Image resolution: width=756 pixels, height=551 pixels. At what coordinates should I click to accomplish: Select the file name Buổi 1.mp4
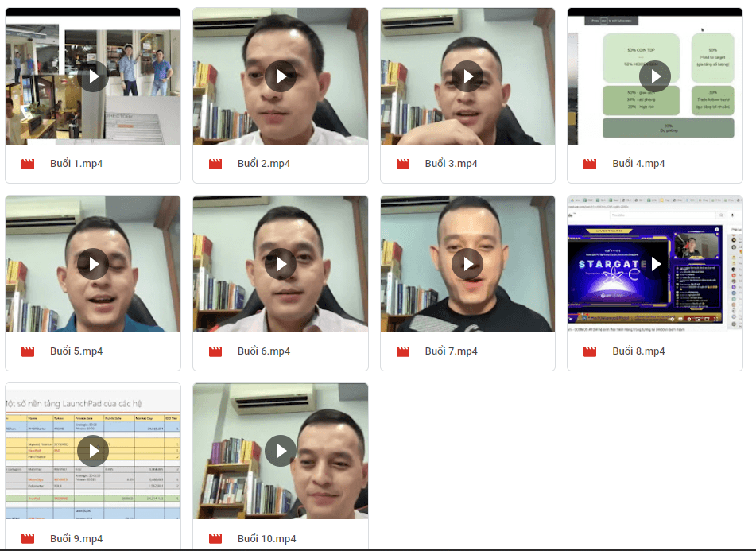[76, 164]
